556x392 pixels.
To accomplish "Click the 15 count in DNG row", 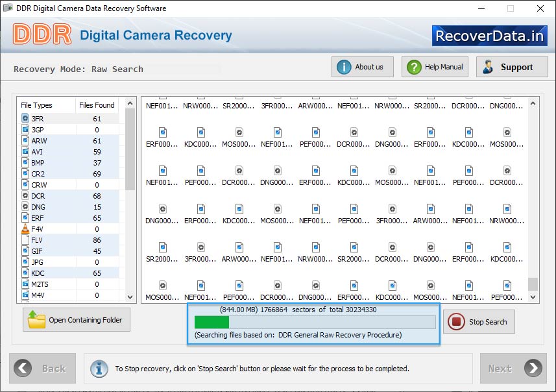I will point(97,207).
